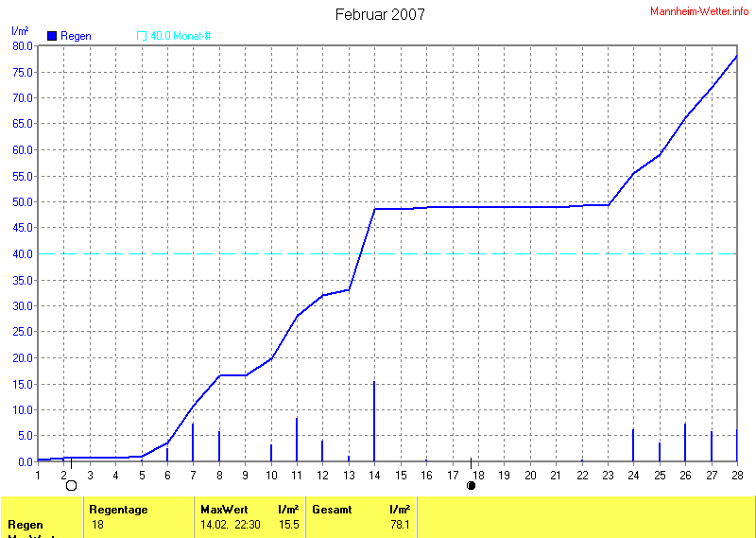The width and height of the screenshot is (756, 538).
Task: Click the Februar 2007 chart title
Action: pos(380,14)
